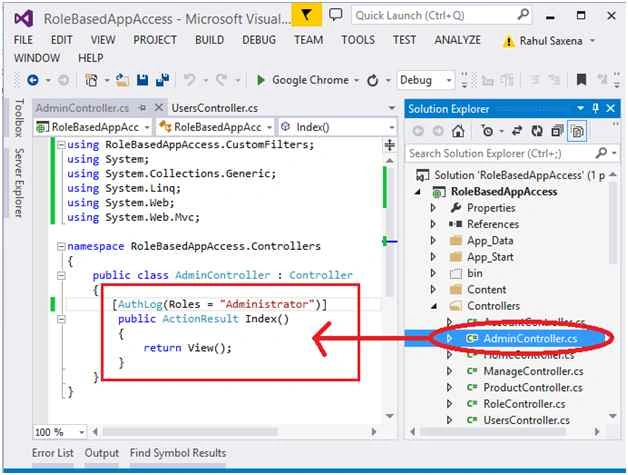Screen dimensions: 628x475
Task: Toggle Preview Selected Items in Solution Explorer
Action: pyautogui.click(x=577, y=131)
